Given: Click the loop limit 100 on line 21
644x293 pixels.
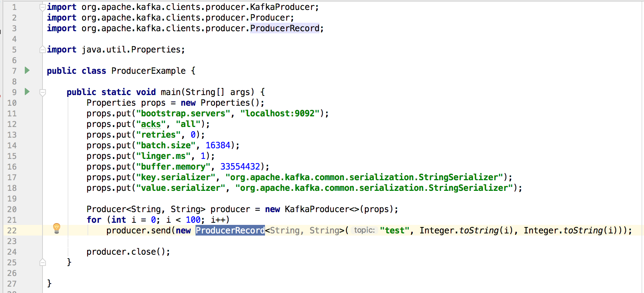Looking at the screenshot, I should pyautogui.click(x=193, y=220).
